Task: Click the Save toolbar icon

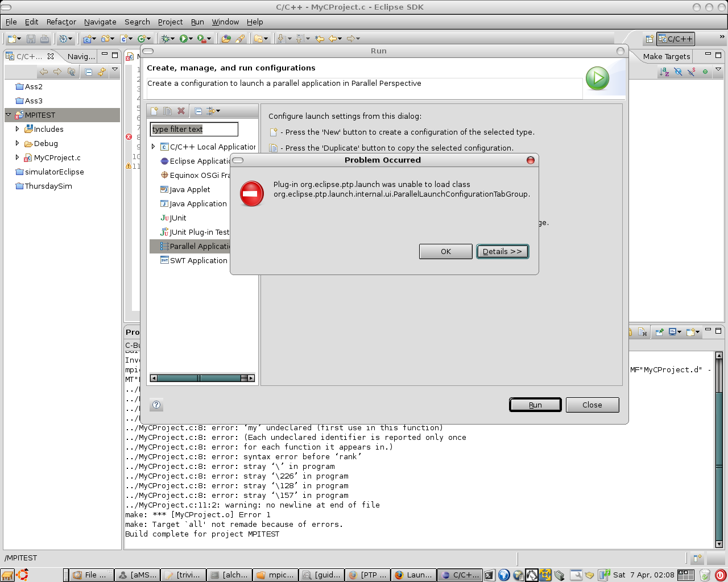Action: coord(31,39)
